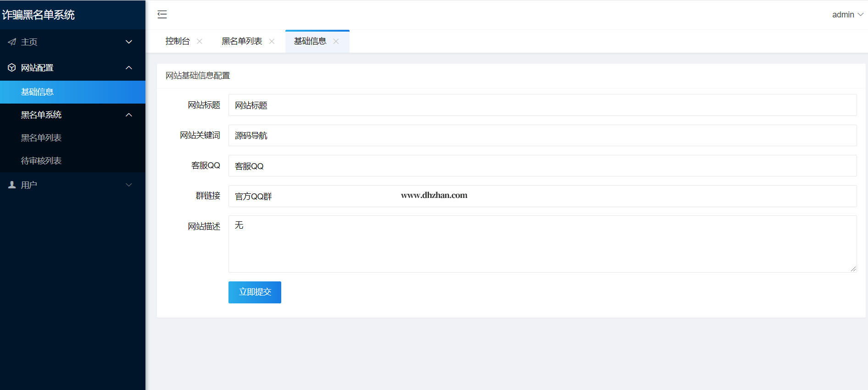
Task: Open 待审核列表 in the sidebar
Action: tap(41, 161)
